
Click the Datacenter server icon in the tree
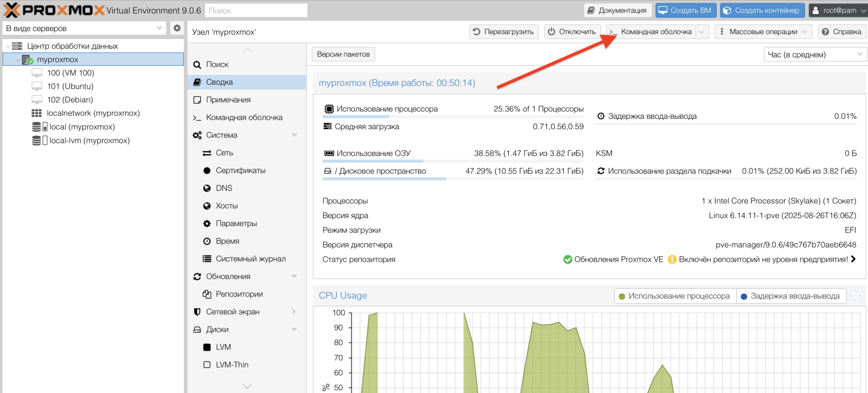(17, 46)
